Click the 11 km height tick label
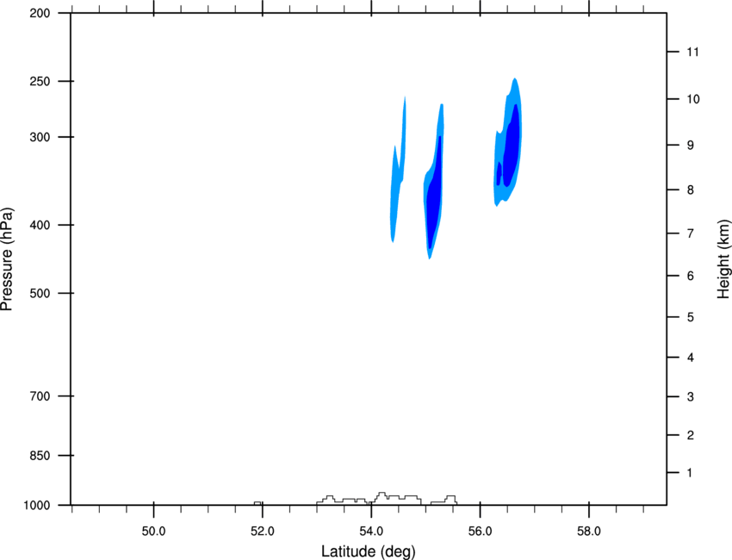 point(692,52)
